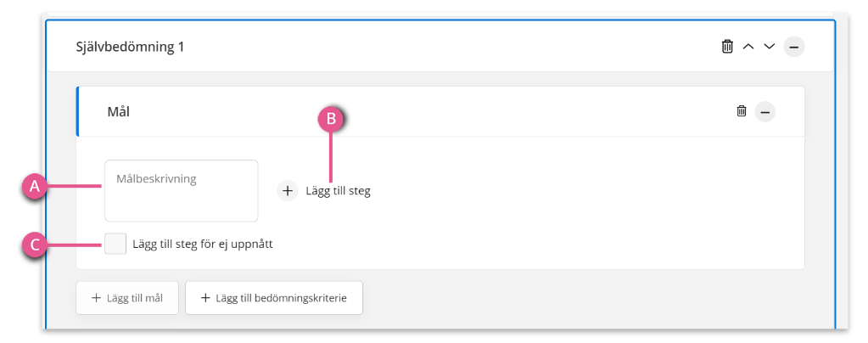Click the plus icon inside Lägg till bedömningskriterie

click(x=205, y=298)
